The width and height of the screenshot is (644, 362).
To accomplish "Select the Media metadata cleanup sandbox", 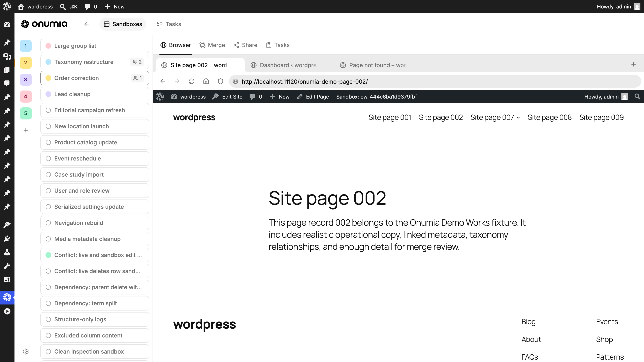I will click(95, 239).
